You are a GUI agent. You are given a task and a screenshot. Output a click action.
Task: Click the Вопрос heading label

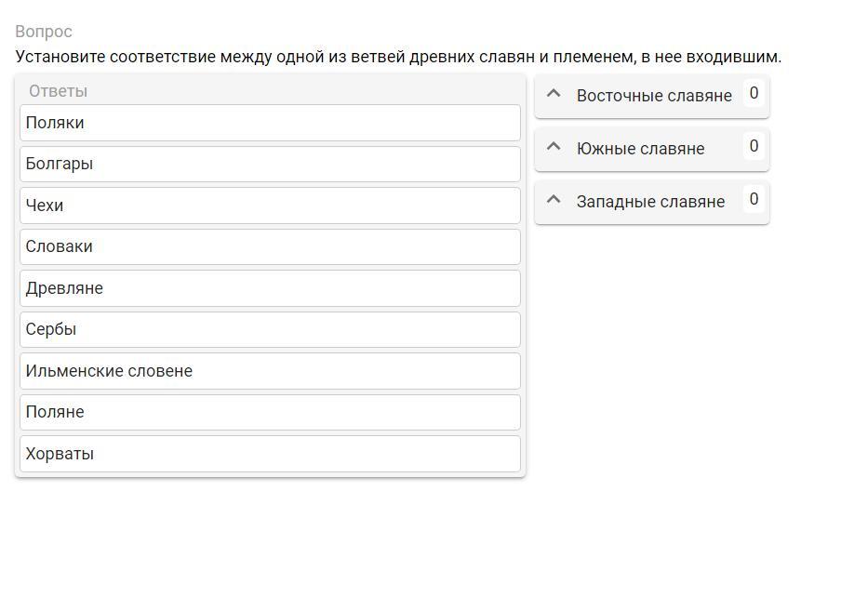pyautogui.click(x=44, y=32)
